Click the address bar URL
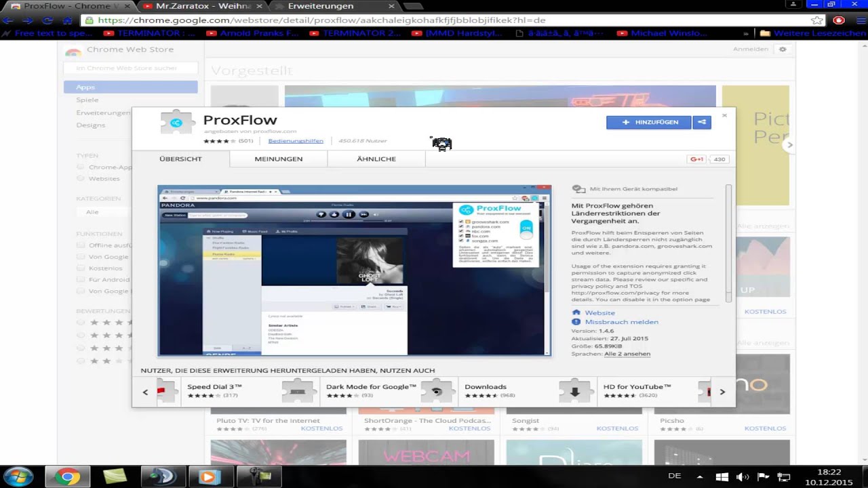This screenshot has height=488, width=868. 321,20
